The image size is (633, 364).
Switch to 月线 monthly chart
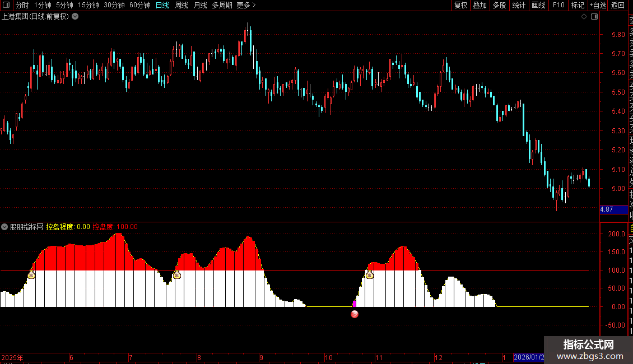click(x=200, y=5)
